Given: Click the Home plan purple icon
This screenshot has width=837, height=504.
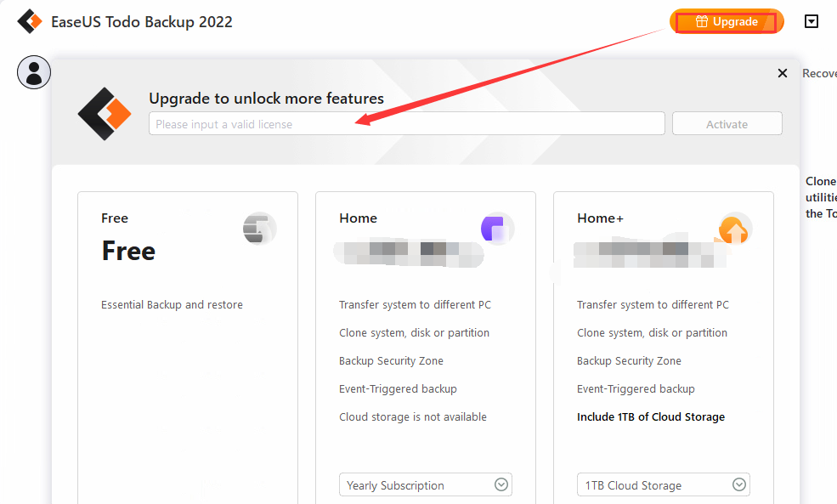Looking at the screenshot, I should [x=496, y=228].
